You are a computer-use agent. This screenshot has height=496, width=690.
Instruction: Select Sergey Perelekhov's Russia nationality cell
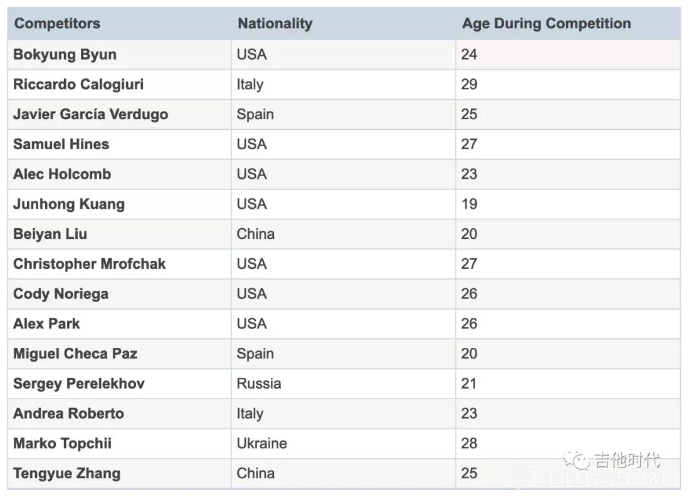click(x=343, y=384)
